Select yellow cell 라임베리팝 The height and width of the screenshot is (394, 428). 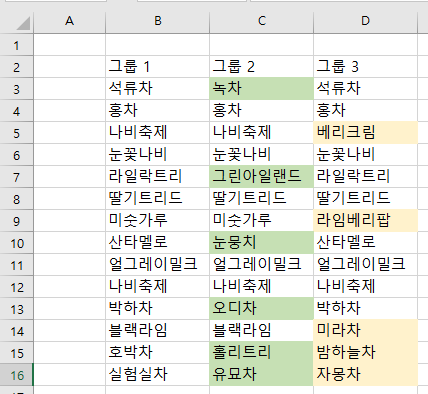point(365,221)
